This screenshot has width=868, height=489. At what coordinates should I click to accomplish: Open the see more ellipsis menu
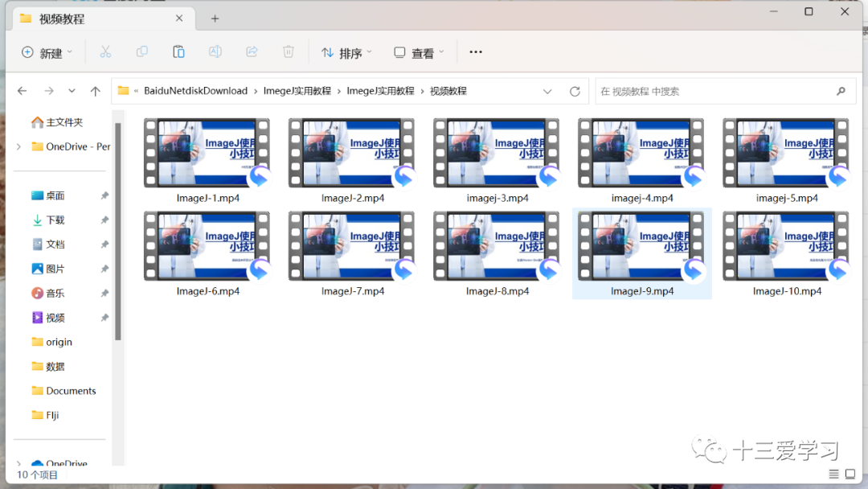475,51
